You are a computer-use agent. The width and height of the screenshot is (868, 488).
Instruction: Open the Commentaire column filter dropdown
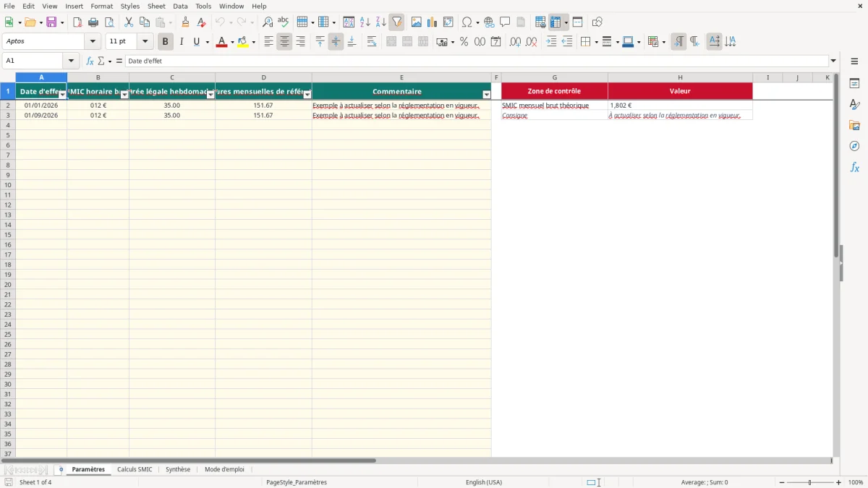pyautogui.click(x=487, y=95)
